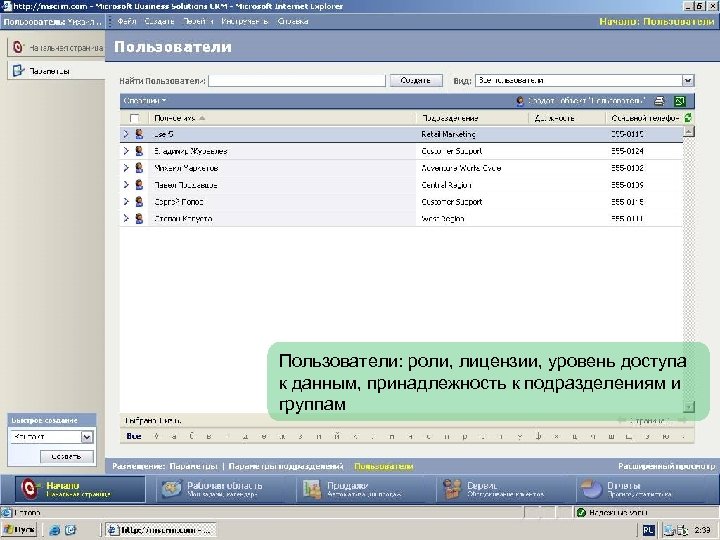
Task: Click the create button in quick create panel
Action: tap(67, 456)
